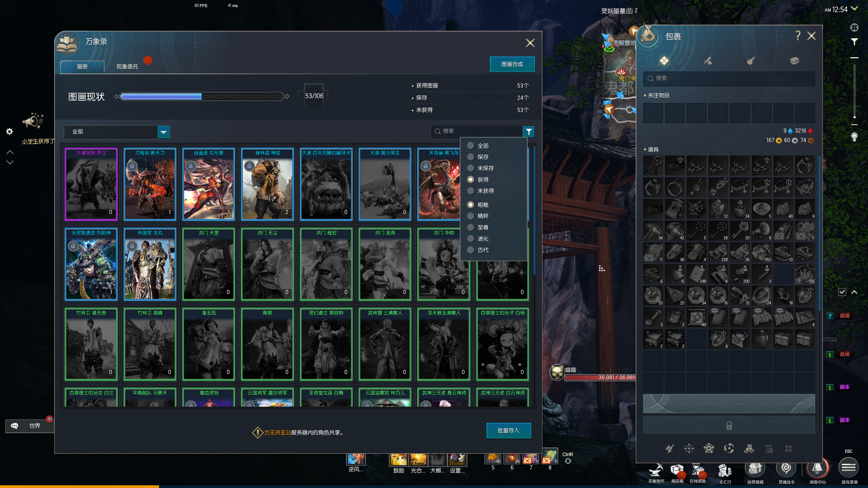Click the filter funnel icon beside search
The height and width of the screenshot is (488, 868).
point(528,131)
